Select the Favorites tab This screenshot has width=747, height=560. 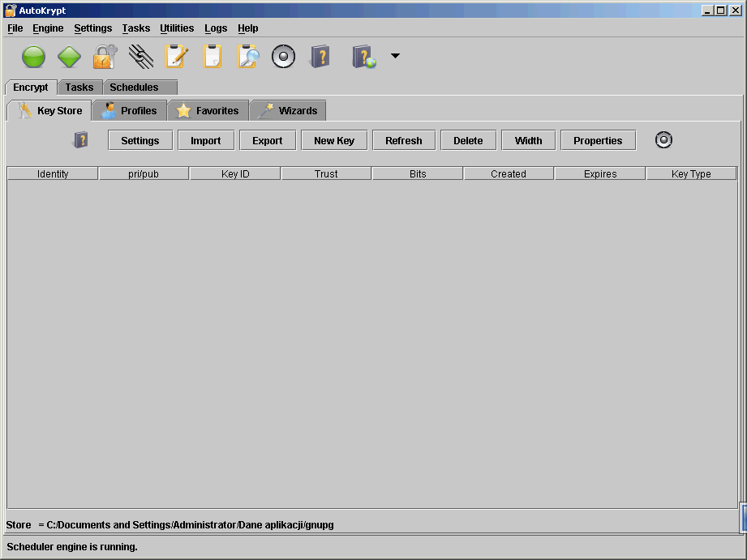(208, 110)
